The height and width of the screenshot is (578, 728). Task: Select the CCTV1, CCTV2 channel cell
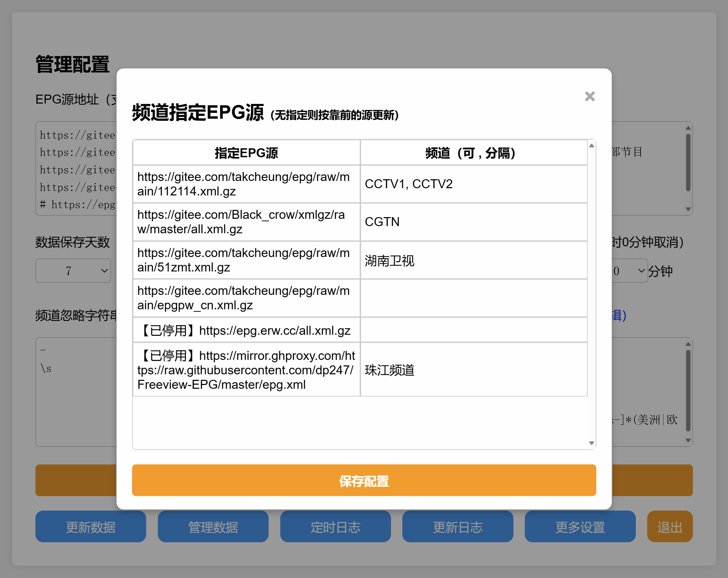point(474,184)
